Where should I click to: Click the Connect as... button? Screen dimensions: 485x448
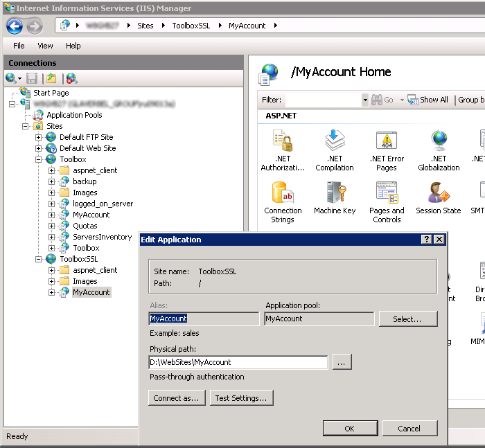click(x=177, y=398)
